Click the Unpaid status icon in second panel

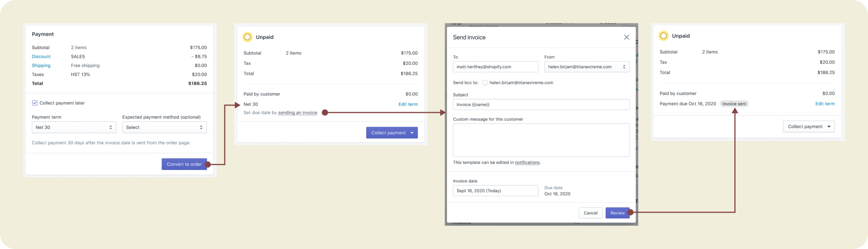[x=248, y=37]
